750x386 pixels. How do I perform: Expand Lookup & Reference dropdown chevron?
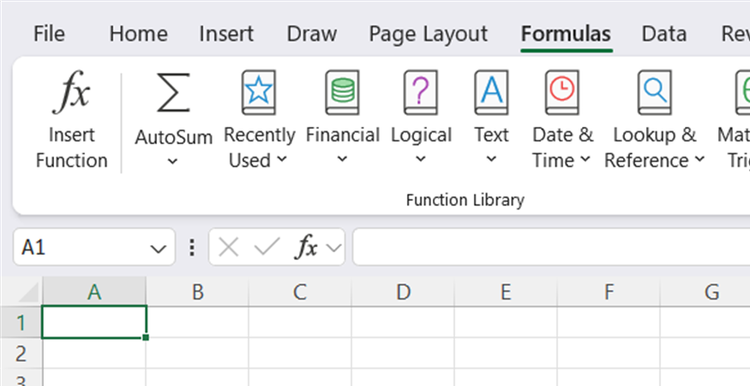tap(700, 159)
